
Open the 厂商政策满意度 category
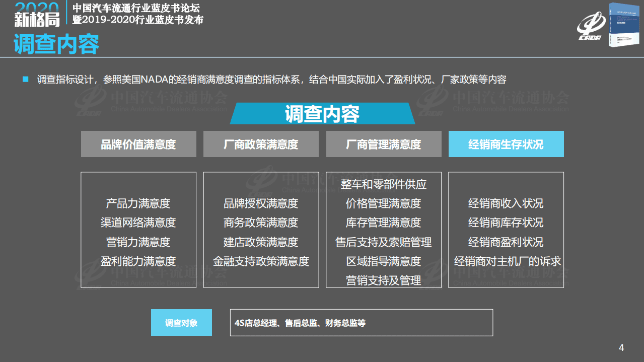tap(261, 143)
